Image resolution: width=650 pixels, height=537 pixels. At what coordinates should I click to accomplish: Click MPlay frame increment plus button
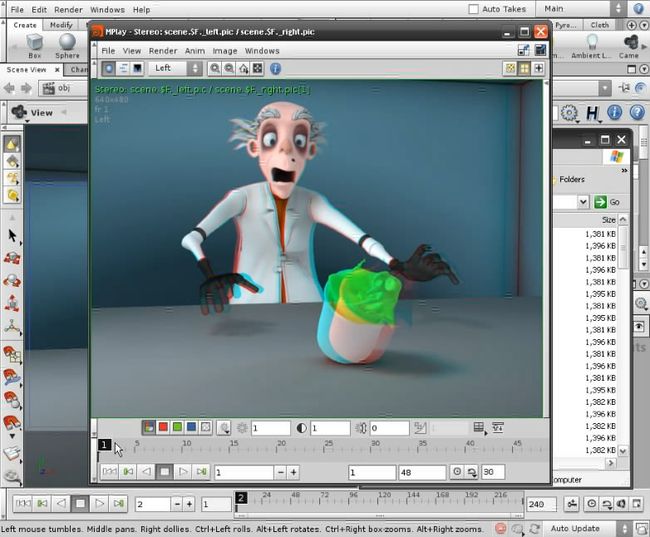(x=293, y=472)
